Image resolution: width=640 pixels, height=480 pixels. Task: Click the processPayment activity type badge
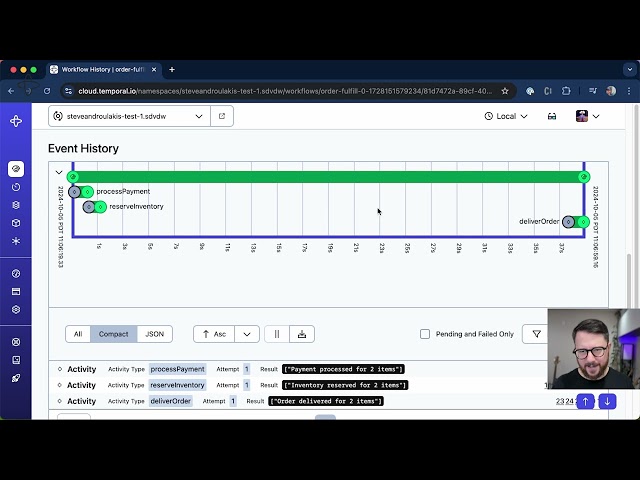(178, 369)
